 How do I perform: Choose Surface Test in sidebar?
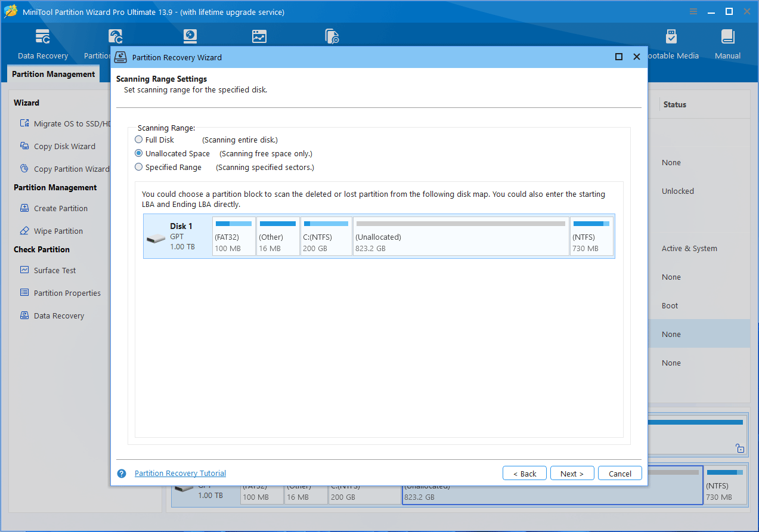pyautogui.click(x=55, y=270)
